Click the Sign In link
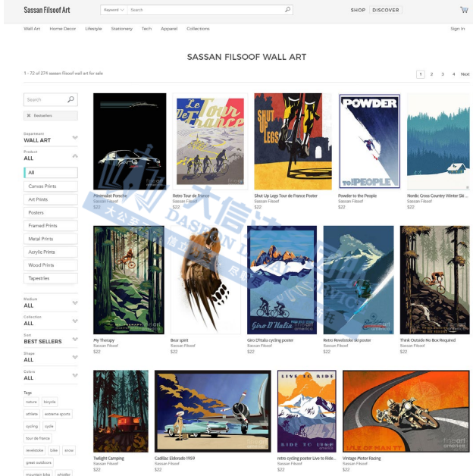 [x=457, y=29]
